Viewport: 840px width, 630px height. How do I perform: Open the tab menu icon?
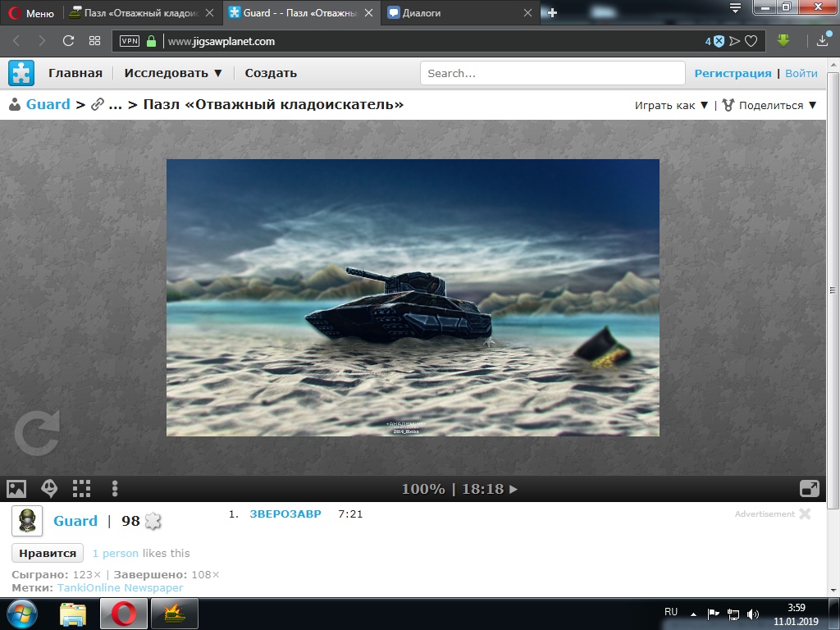tap(735, 8)
